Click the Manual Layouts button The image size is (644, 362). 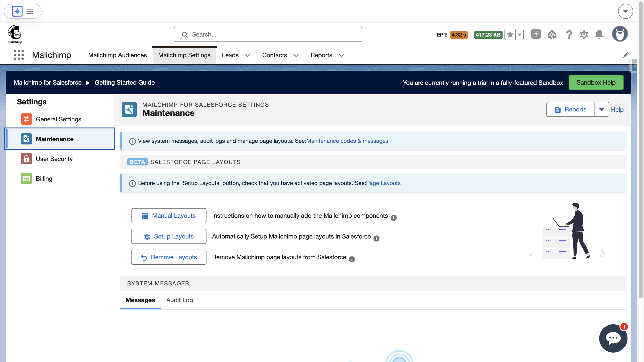pos(169,215)
